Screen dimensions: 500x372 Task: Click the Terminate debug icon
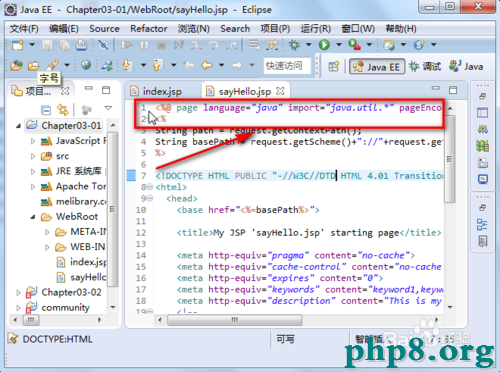pyautogui.click(x=162, y=45)
